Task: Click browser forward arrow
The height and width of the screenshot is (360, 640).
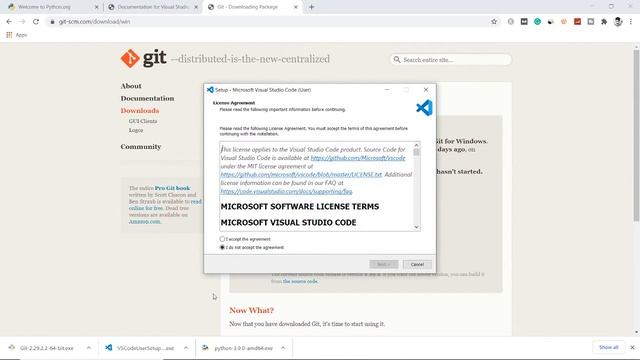Action: (22, 22)
